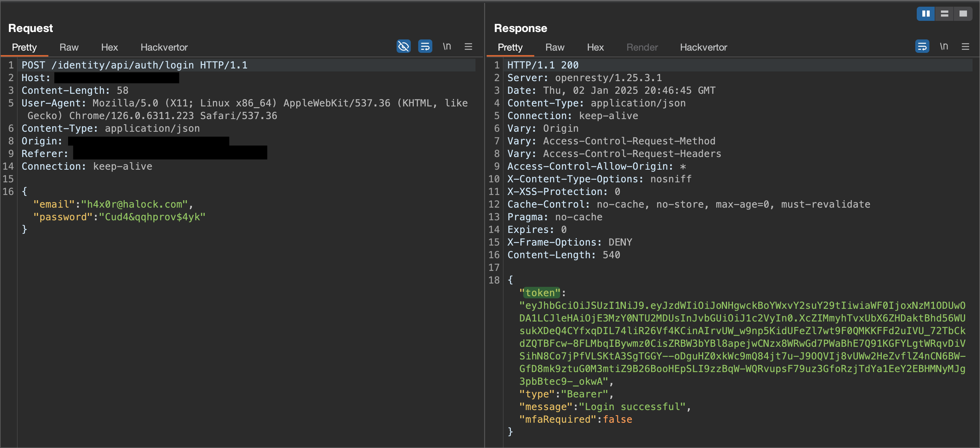
Task: Select the combined single-view layout icon
Action: (963, 14)
